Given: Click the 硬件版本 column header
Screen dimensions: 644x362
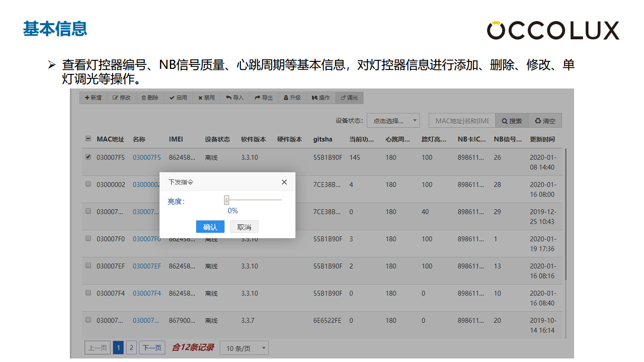Looking at the screenshot, I should pyautogui.click(x=290, y=139).
